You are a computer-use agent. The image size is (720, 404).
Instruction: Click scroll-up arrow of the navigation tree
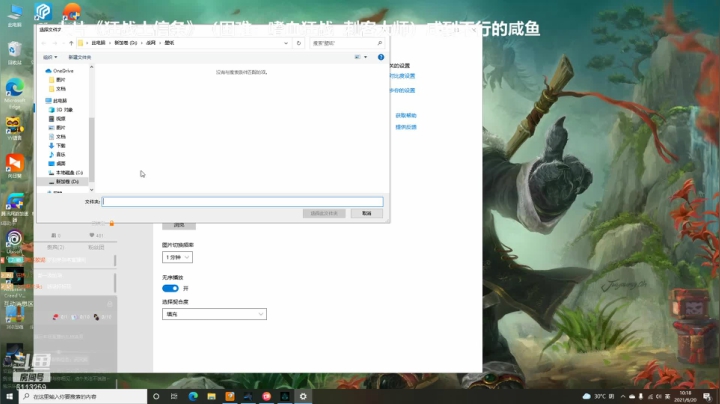(x=91, y=67)
